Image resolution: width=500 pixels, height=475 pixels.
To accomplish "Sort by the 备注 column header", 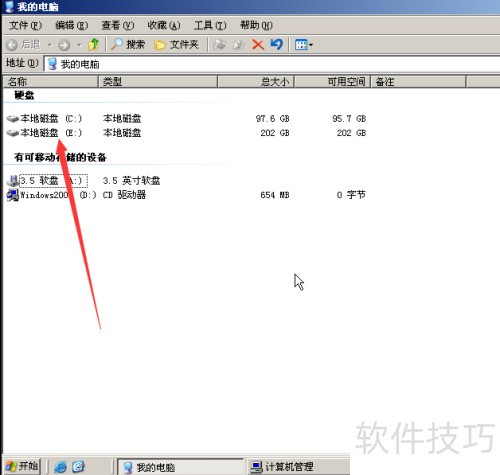I will (418, 82).
